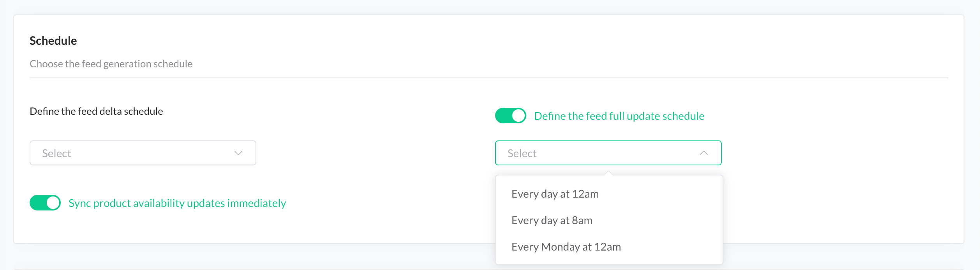Screen dimensions: 980x270
Task: Choose the "Every day at 12am" option
Action: [x=555, y=194]
